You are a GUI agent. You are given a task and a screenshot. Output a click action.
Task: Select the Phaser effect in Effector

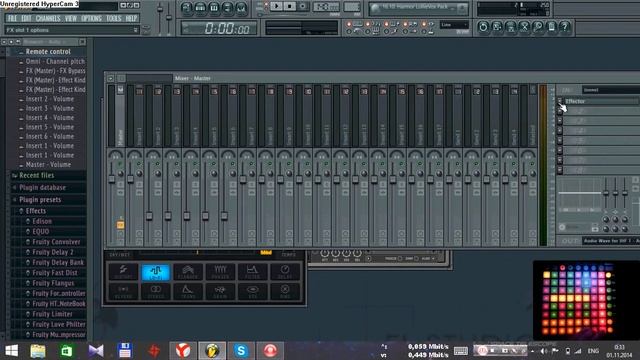(x=220, y=272)
